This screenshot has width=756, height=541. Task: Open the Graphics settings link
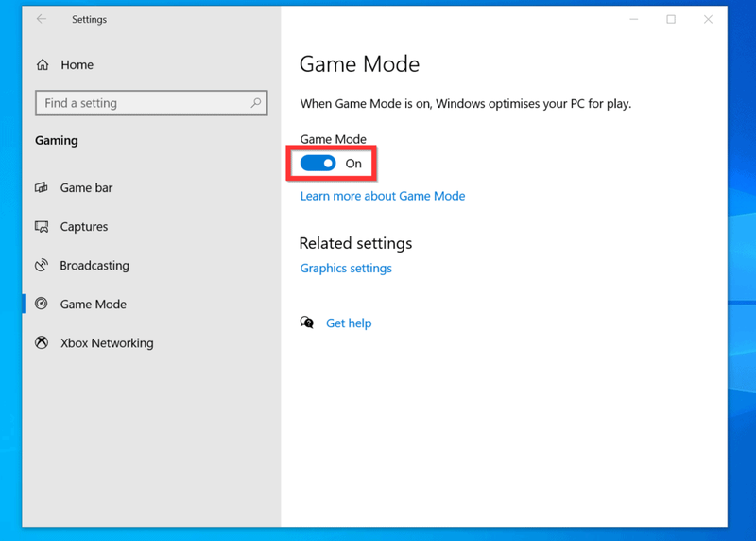(x=346, y=268)
